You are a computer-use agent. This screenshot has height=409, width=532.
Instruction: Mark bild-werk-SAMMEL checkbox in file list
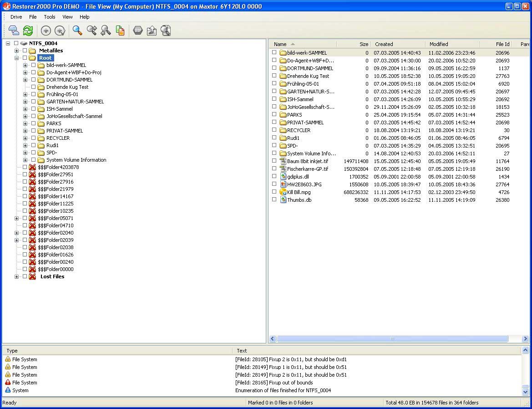click(274, 52)
